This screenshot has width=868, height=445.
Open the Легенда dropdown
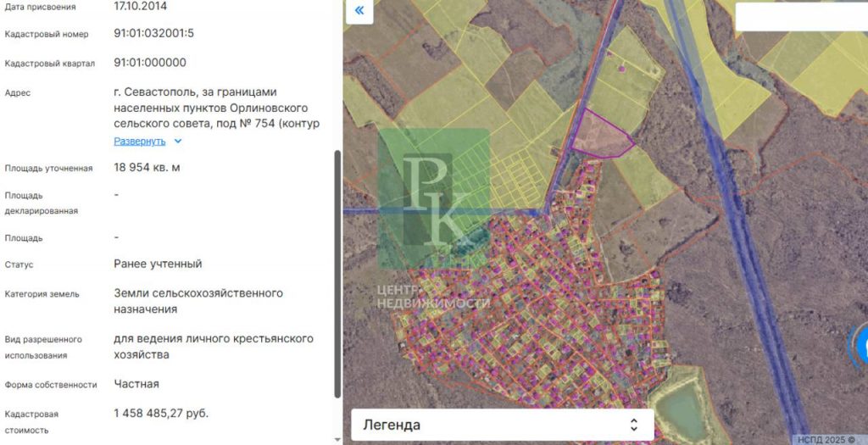point(502,425)
